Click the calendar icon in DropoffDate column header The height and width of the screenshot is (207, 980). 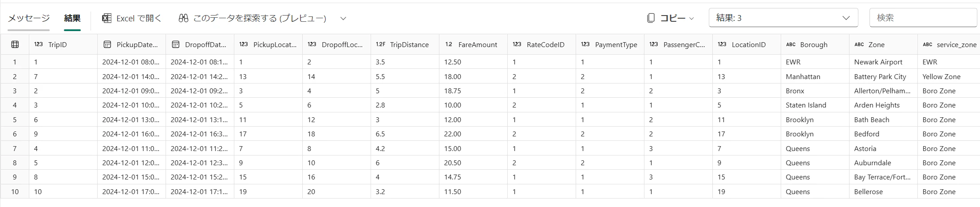pyautogui.click(x=175, y=44)
